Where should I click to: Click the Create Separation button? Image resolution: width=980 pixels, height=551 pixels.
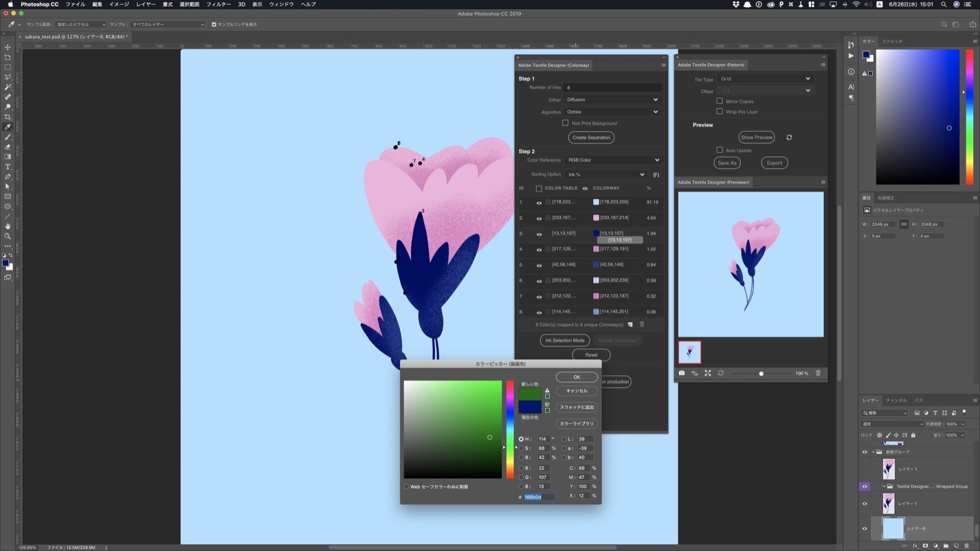click(x=591, y=137)
